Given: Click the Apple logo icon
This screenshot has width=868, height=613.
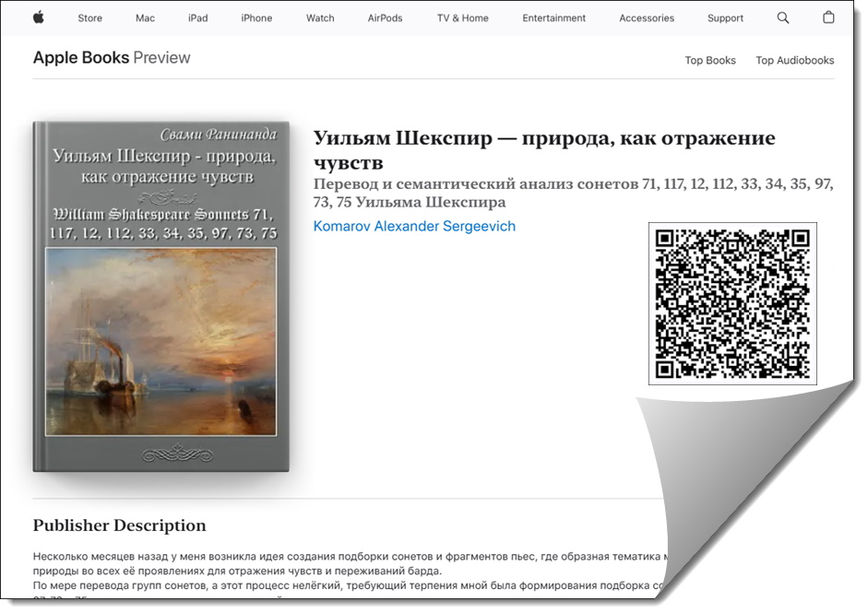Looking at the screenshot, I should (x=38, y=18).
